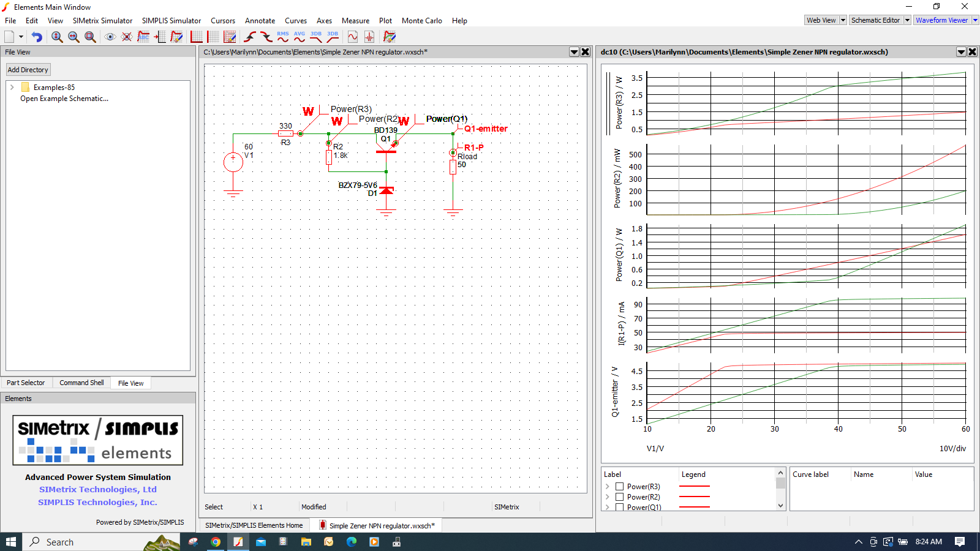Click the Windows Start button

pos(11,542)
